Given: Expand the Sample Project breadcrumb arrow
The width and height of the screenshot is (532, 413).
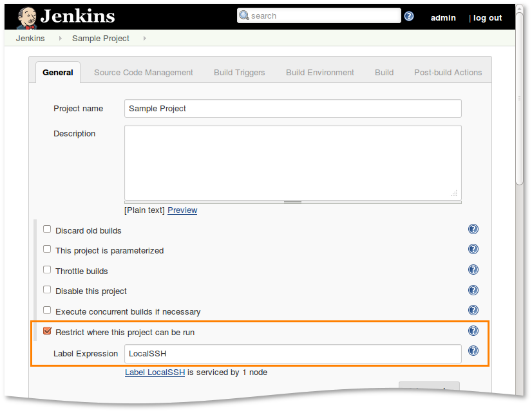Looking at the screenshot, I should pos(145,39).
